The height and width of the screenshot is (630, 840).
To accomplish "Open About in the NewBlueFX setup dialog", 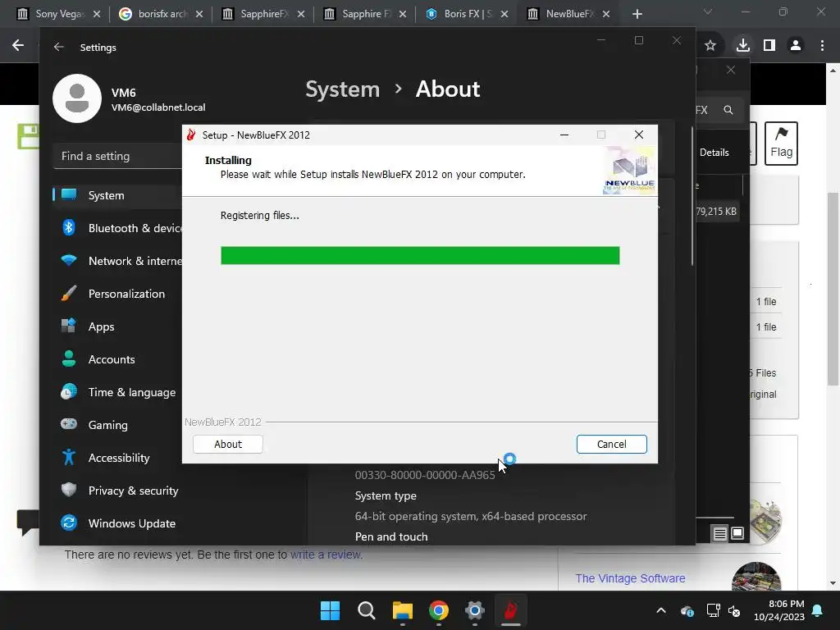I will [228, 444].
